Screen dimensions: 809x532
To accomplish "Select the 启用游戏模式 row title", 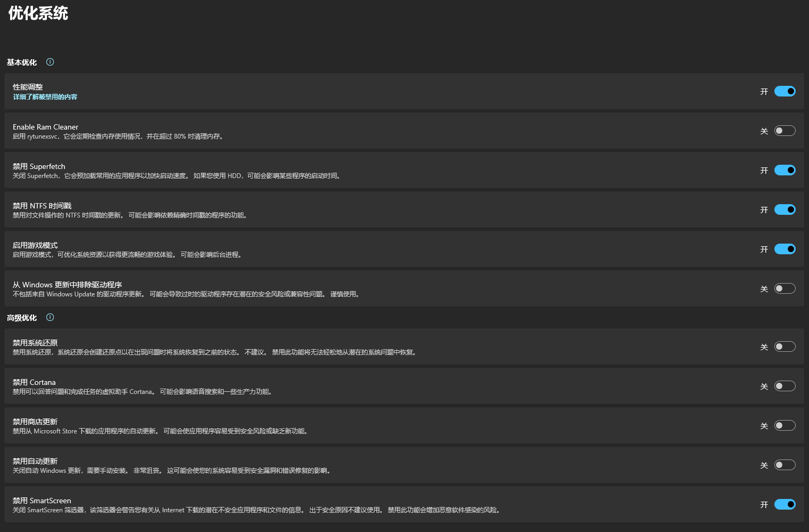I will coord(35,245).
